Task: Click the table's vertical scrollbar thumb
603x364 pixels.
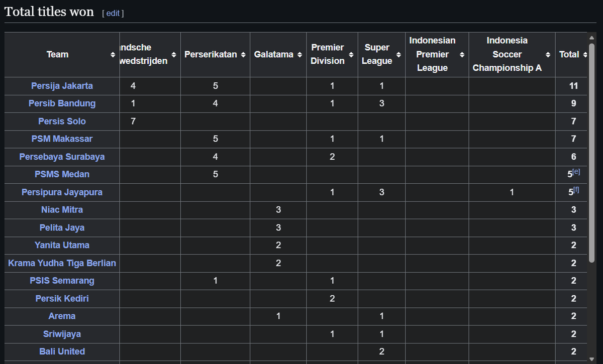Action: click(591, 153)
